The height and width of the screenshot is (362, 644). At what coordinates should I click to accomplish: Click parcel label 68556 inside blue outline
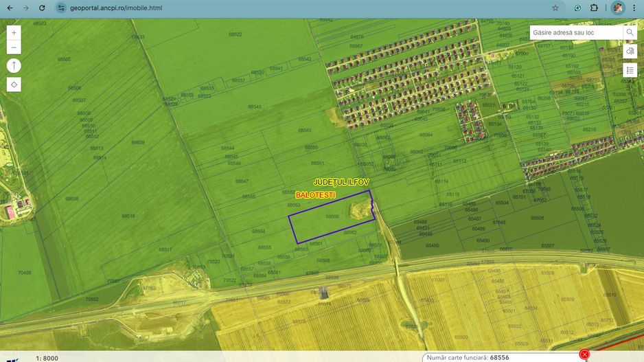[332, 216]
